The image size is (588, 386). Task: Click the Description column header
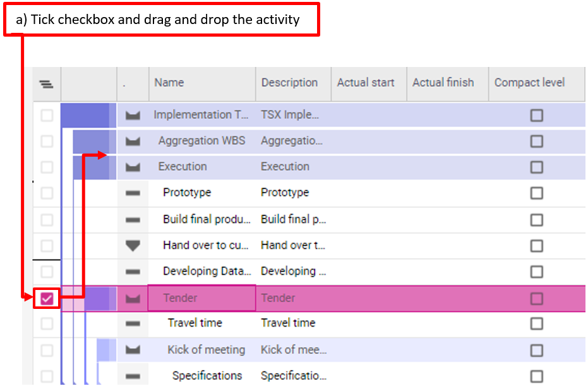pos(289,83)
